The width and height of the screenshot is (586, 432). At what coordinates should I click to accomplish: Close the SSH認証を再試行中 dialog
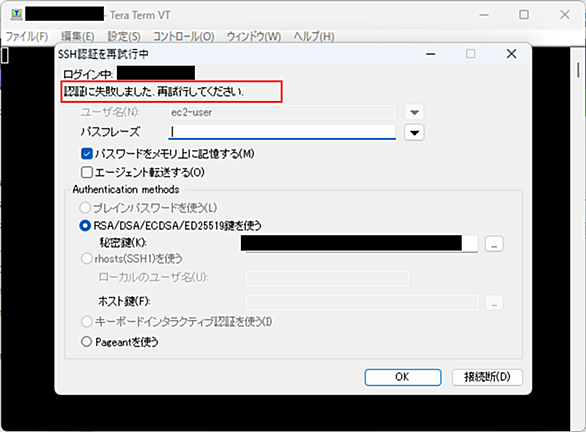pos(511,54)
